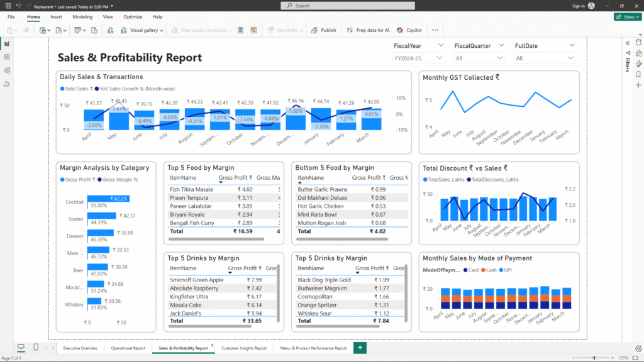Screen dimensions: 644x362
Task: Open Table view in left sidebar
Action: (7, 57)
